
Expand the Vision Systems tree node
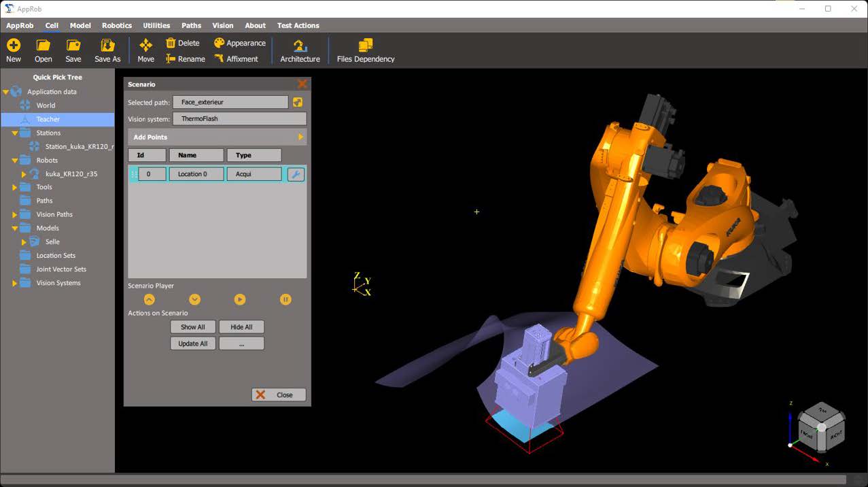[15, 283]
